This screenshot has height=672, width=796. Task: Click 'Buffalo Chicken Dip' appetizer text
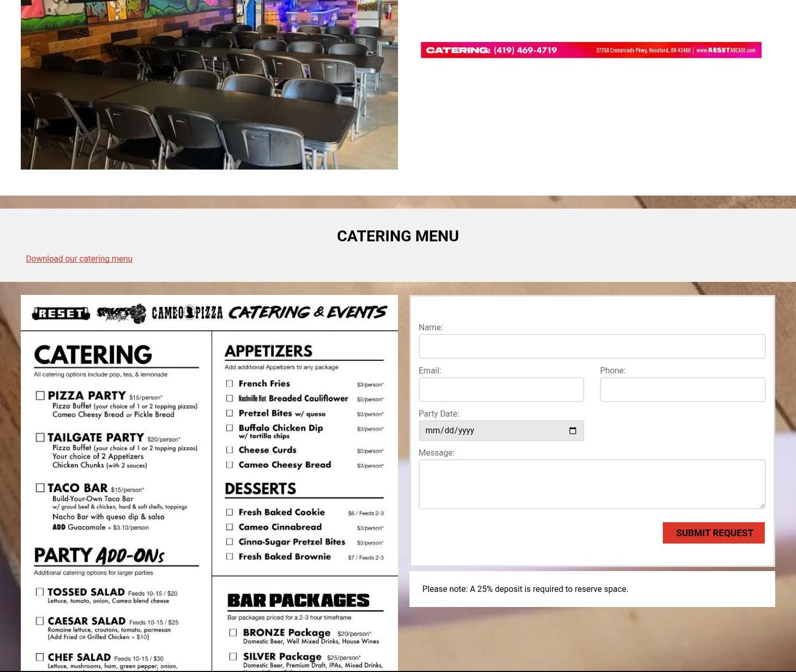click(x=281, y=428)
